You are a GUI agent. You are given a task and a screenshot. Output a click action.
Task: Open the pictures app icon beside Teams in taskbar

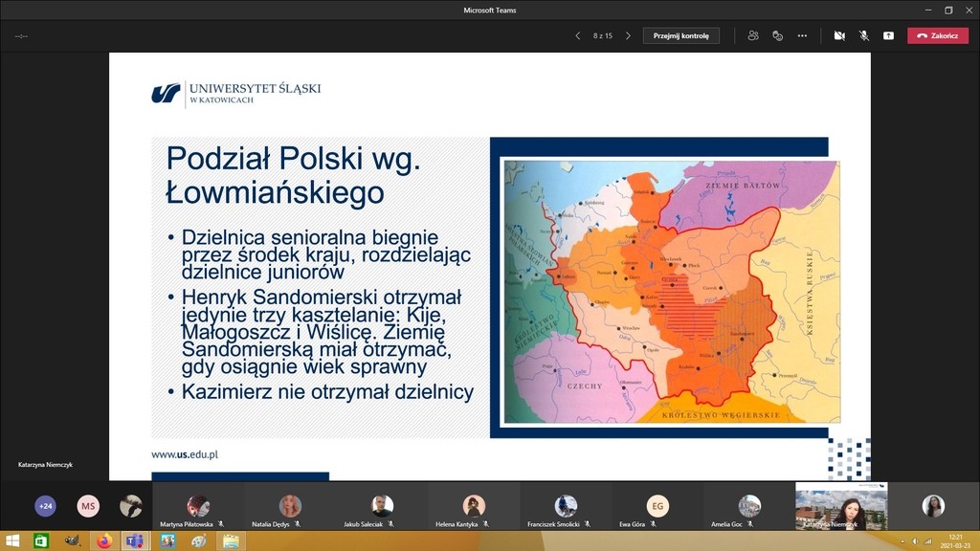[167, 541]
